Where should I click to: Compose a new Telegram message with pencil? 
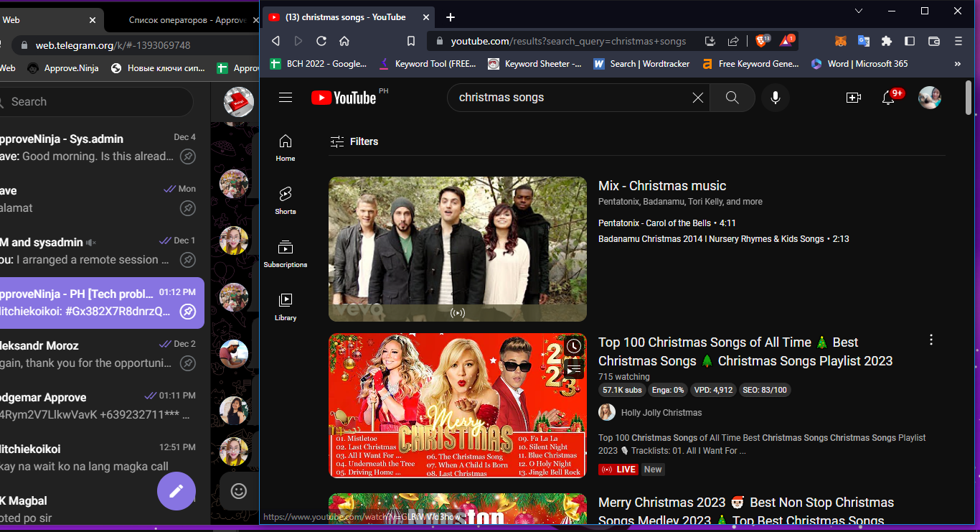point(176,491)
